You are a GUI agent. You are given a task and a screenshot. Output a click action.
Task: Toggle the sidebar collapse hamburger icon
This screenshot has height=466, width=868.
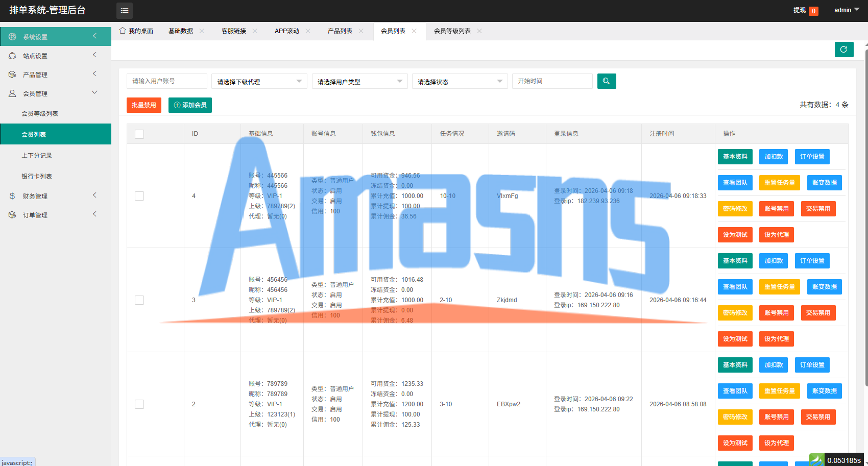point(125,10)
